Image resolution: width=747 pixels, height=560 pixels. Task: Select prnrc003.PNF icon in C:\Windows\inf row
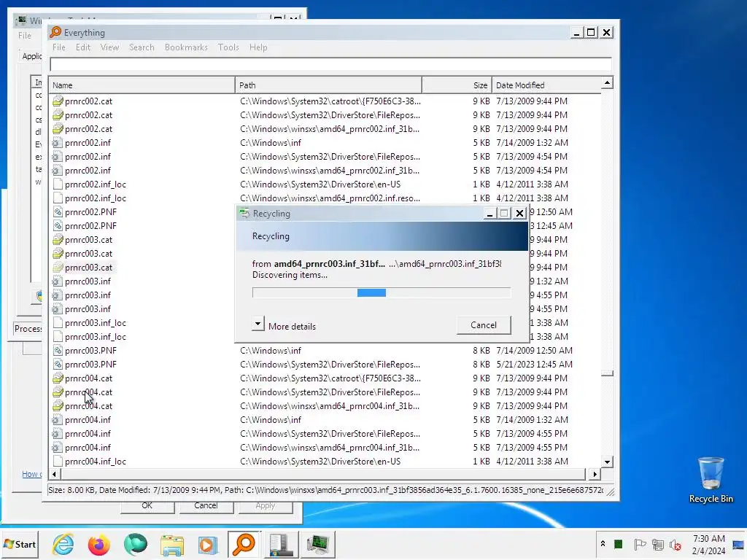[x=58, y=351]
